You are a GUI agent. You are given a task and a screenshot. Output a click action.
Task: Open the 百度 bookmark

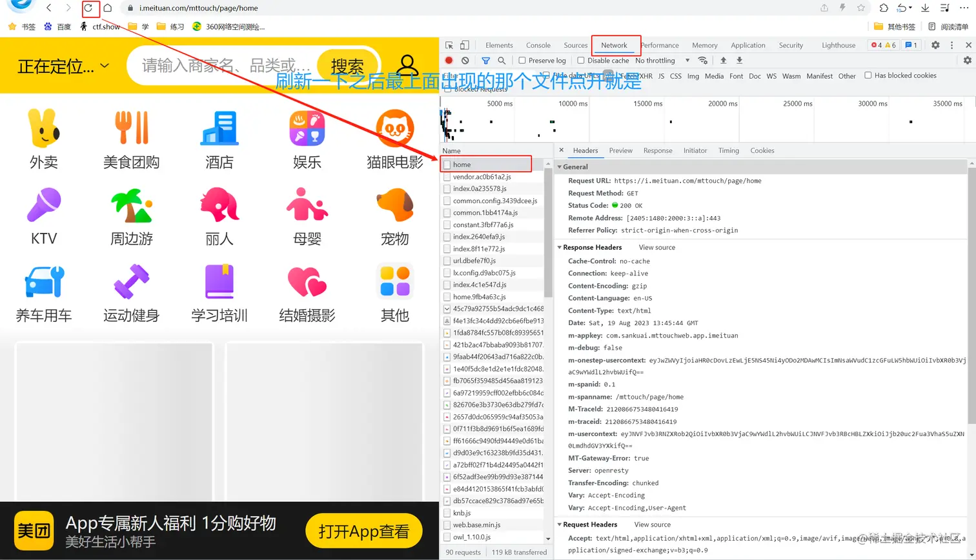point(57,26)
